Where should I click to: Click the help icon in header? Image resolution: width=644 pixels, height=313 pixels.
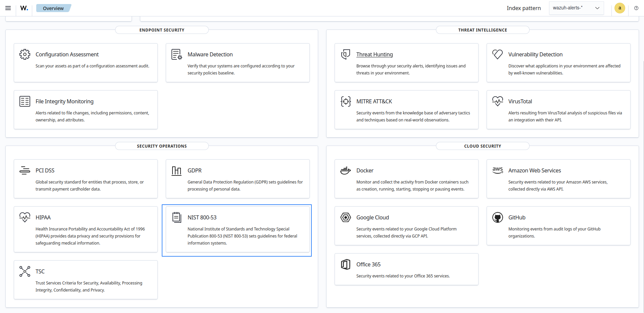[636, 8]
